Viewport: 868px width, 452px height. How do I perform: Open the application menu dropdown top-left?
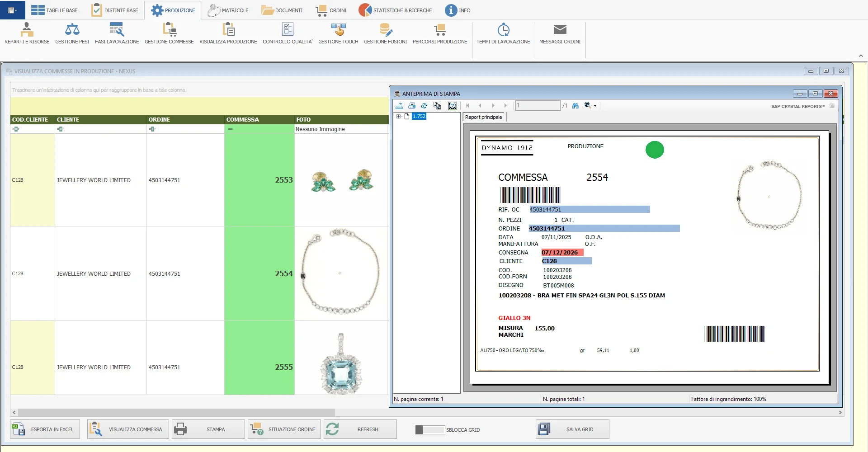pyautogui.click(x=12, y=10)
